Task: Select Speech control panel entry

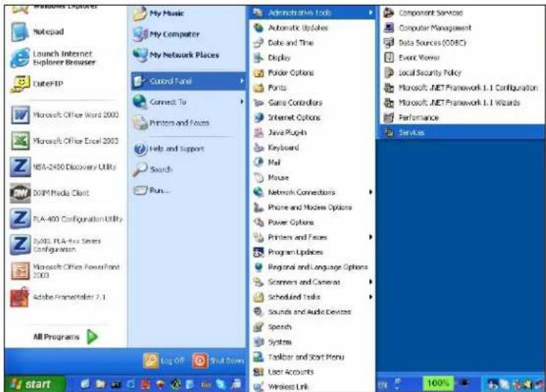Action: tap(312, 327)
